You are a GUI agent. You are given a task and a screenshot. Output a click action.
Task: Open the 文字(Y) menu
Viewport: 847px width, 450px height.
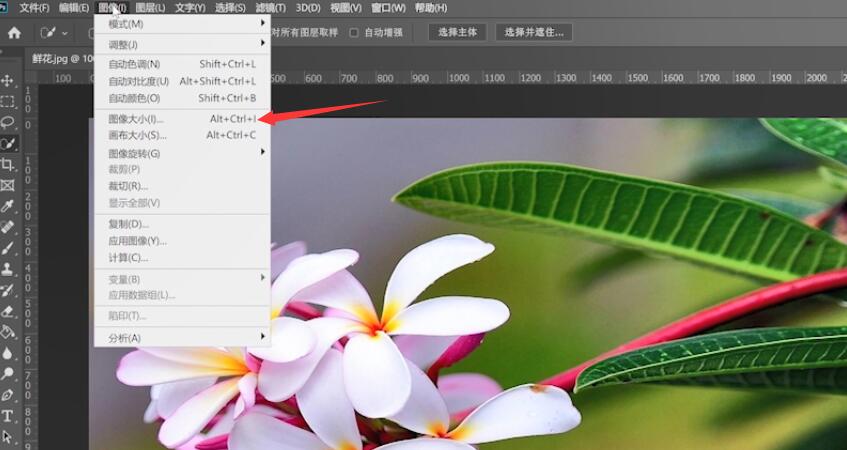click(190, 8)
